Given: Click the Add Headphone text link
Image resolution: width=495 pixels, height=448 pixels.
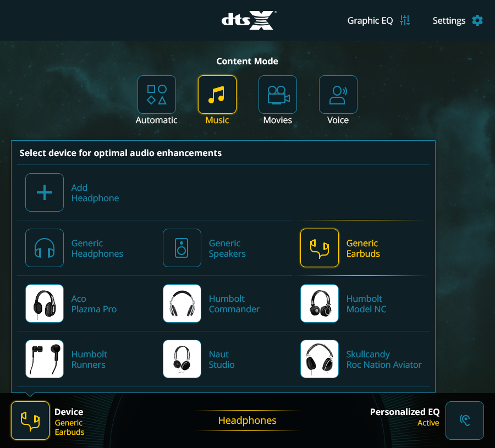Looking at the screenshot, I should (95, 193).
